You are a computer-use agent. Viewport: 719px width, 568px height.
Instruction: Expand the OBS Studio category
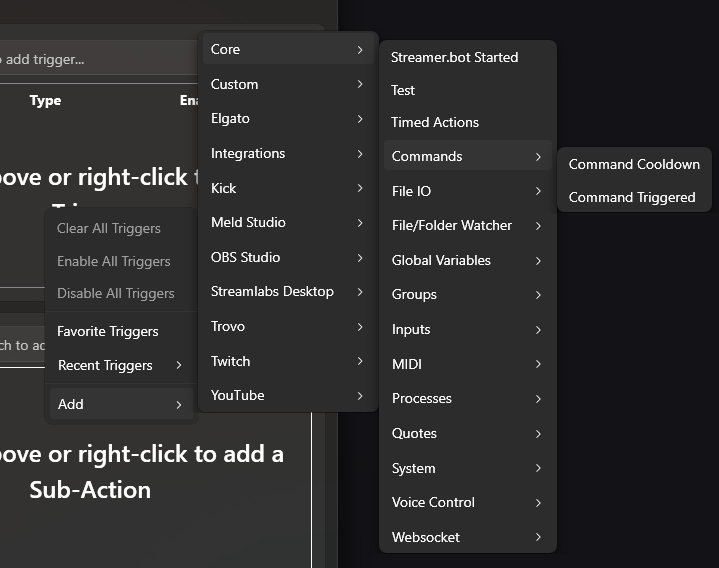287,257
